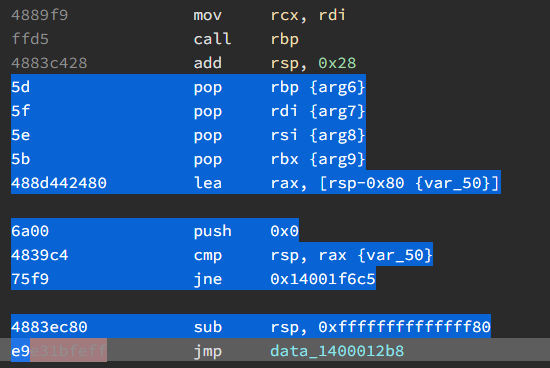
Task: Select the push 0x0 instruction
Action: (x=246, y=231)
